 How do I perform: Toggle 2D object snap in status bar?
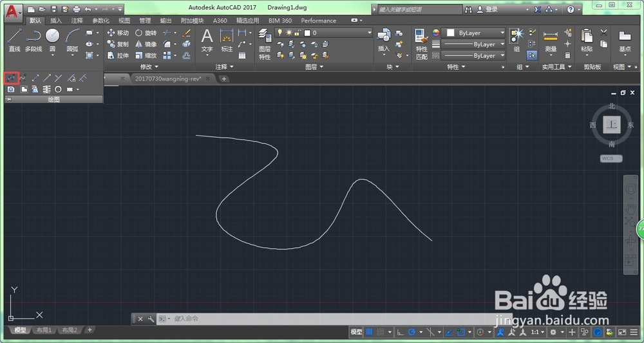point(460,331)
